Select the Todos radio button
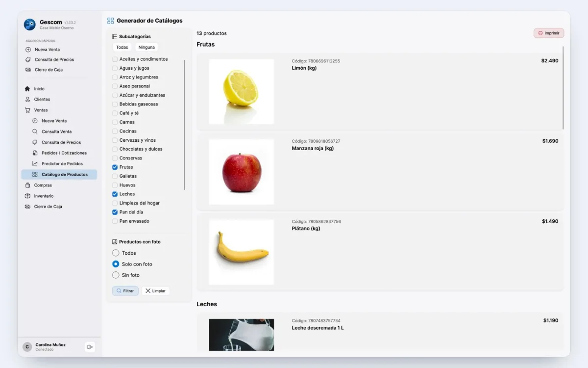 point(116,253)
